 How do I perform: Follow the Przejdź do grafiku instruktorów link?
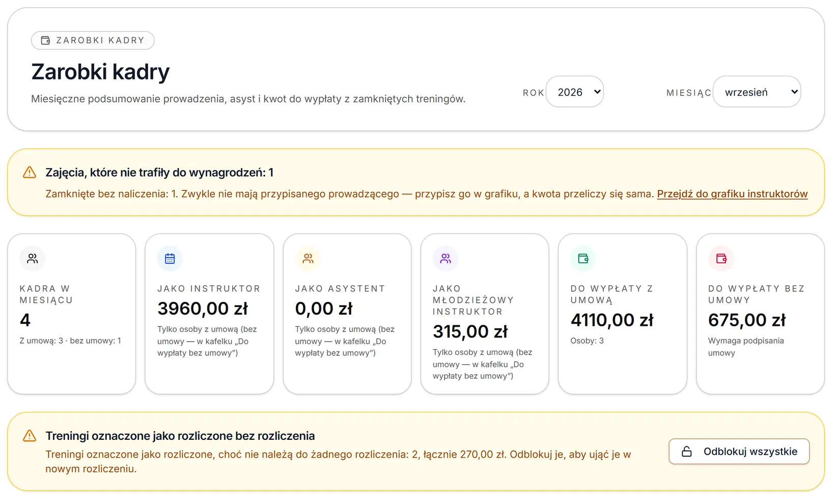tap(732, 194)
